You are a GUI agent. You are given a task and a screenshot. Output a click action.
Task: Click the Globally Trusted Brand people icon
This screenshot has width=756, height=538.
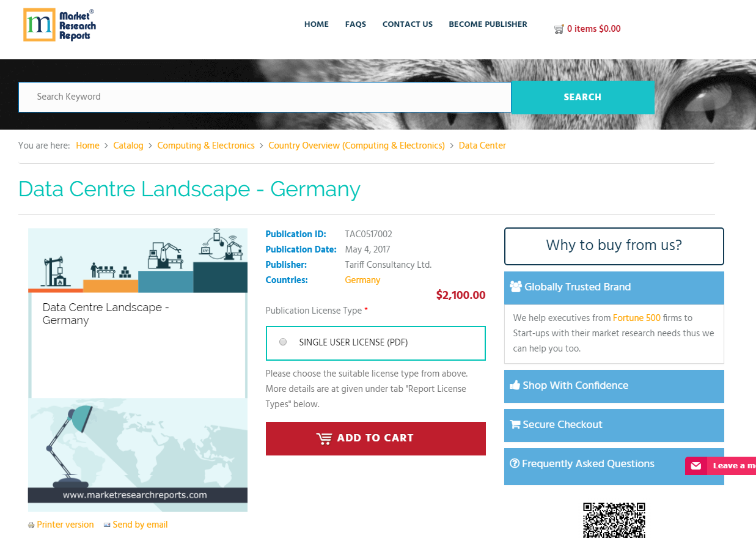515,286
